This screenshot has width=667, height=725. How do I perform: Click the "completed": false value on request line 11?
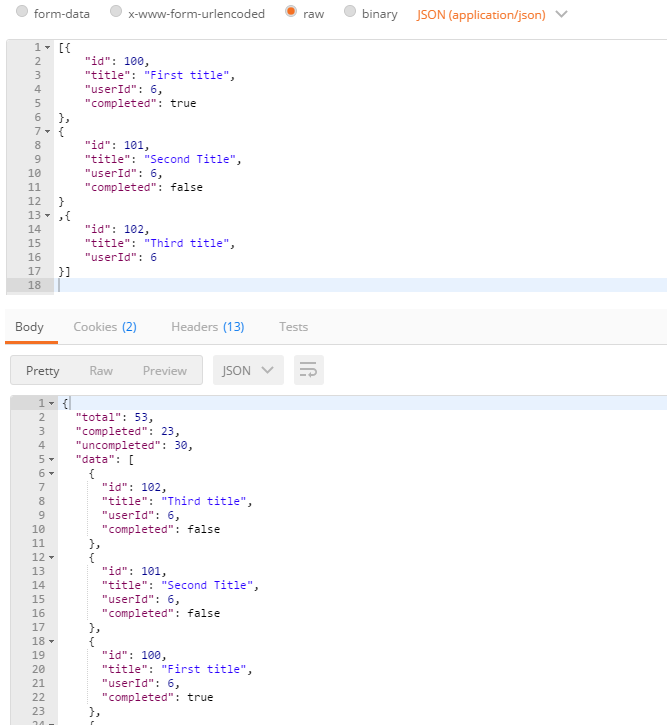[x=186, y=187]
